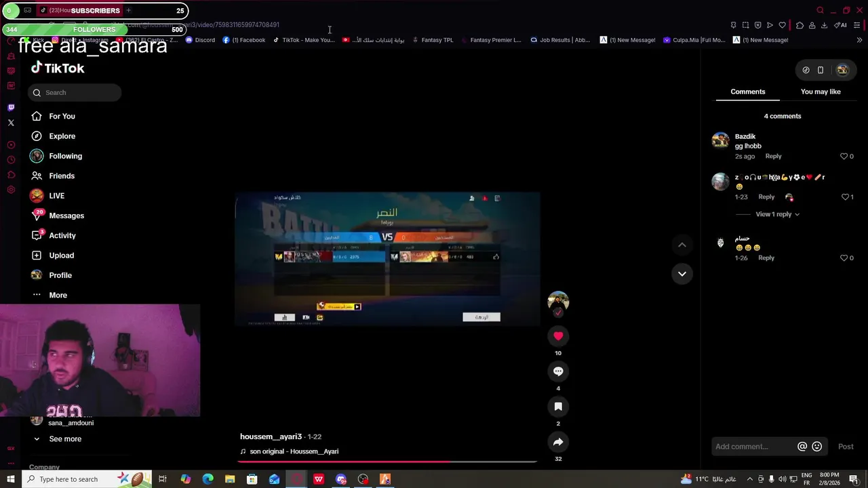Open the creator avatar beside the video
Screen dimensions: 868x488
click(558, 302)
